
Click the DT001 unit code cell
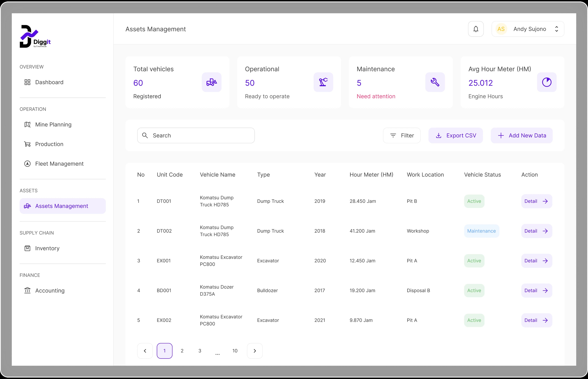tap(164, 201)
